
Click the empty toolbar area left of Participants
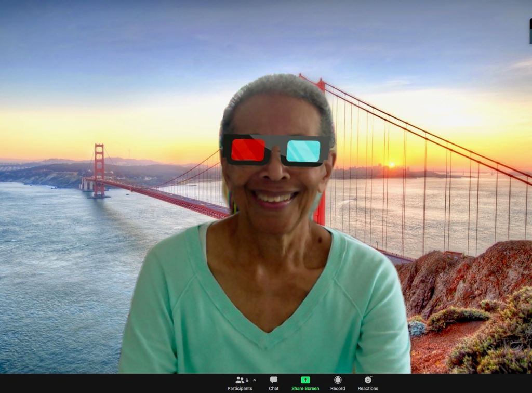tap(104, 384)
